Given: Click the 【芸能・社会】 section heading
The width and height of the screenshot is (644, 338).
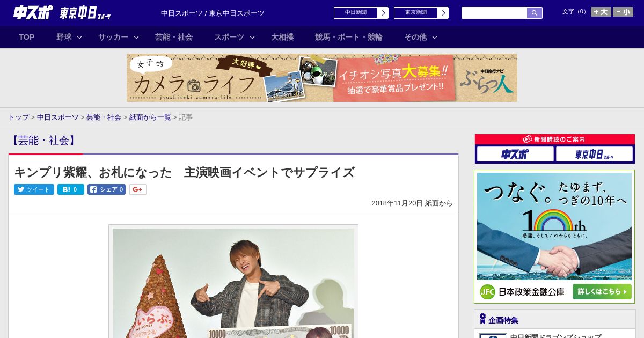Looking at the screenshot, I should [x=43, y=141].
